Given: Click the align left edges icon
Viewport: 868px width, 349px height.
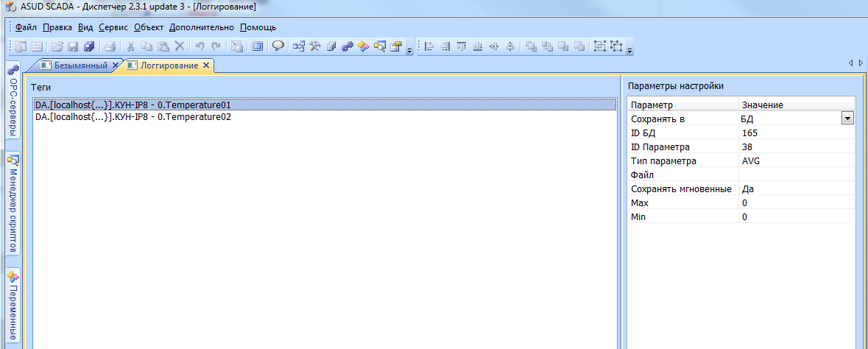Looking at the screenshot, I should click(x=429, y=47).
